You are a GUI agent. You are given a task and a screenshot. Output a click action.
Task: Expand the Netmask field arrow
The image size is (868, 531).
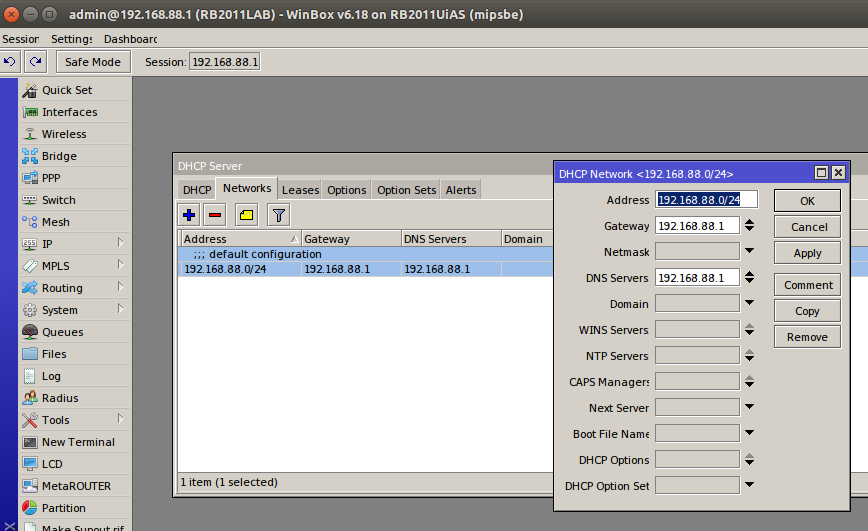(749, 252)
